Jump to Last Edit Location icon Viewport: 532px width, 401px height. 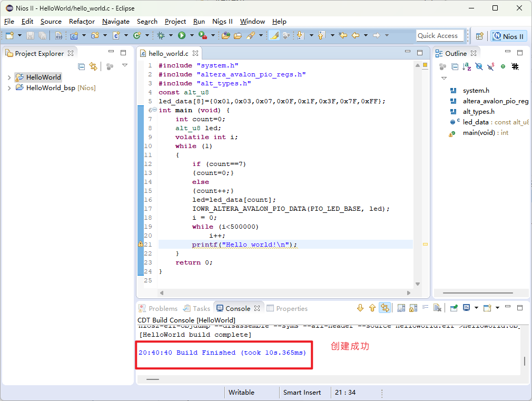coord(343,35)
